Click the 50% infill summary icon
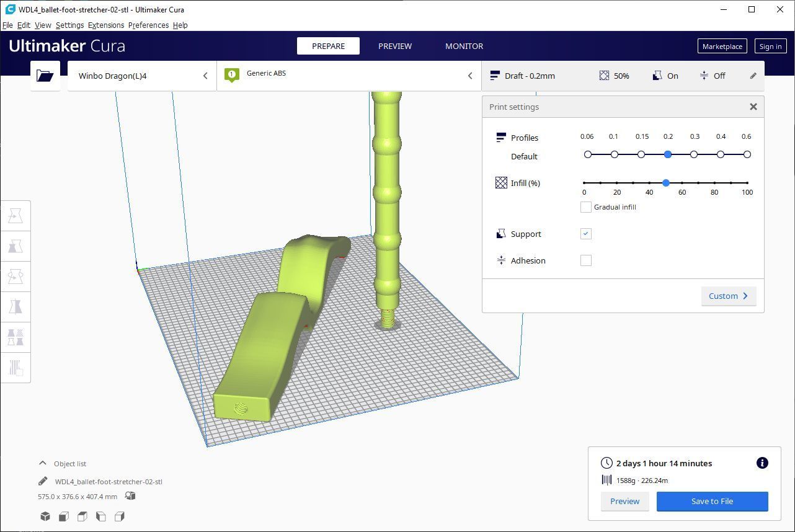Viewport: 795px width, 532px height. [x=604, y=76]
